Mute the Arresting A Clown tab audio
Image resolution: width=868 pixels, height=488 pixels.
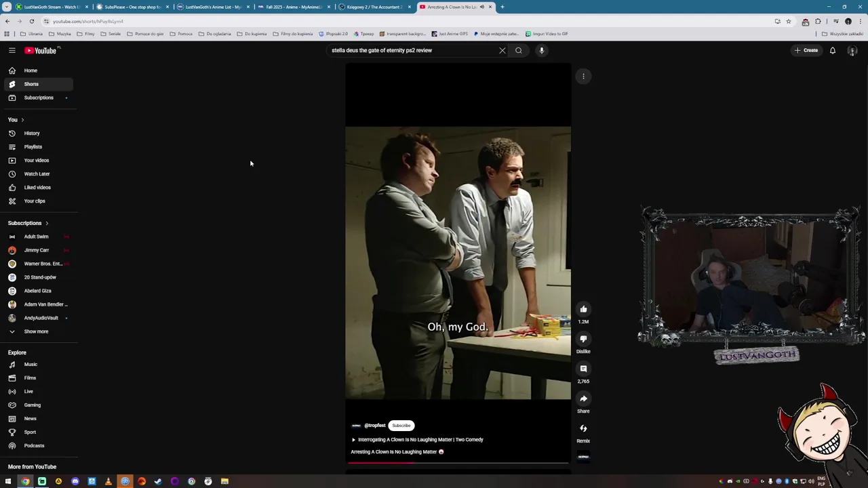482,7
